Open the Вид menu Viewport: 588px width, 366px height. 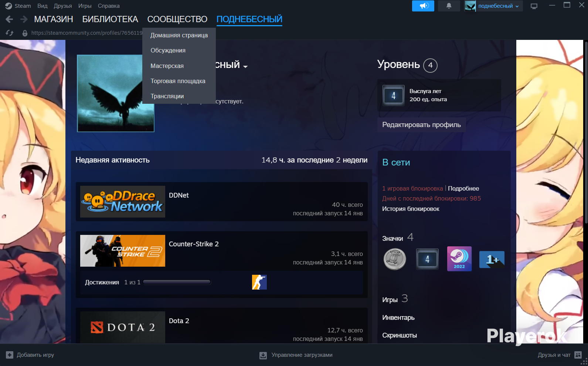pyautogui.click(x=43, y=6)
